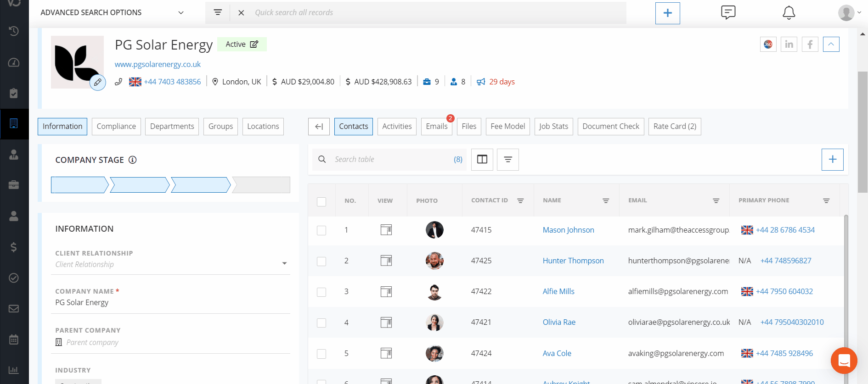Check the Alfie Mills row checkbox
This screenshot has width=868, height=384.
pos(321,292)
